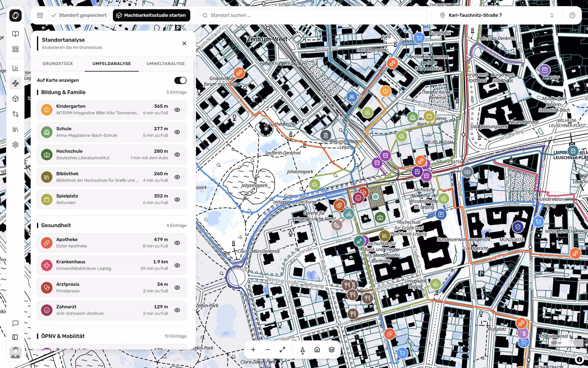Zoom out with the map minus button

click(x=268, y=350)
